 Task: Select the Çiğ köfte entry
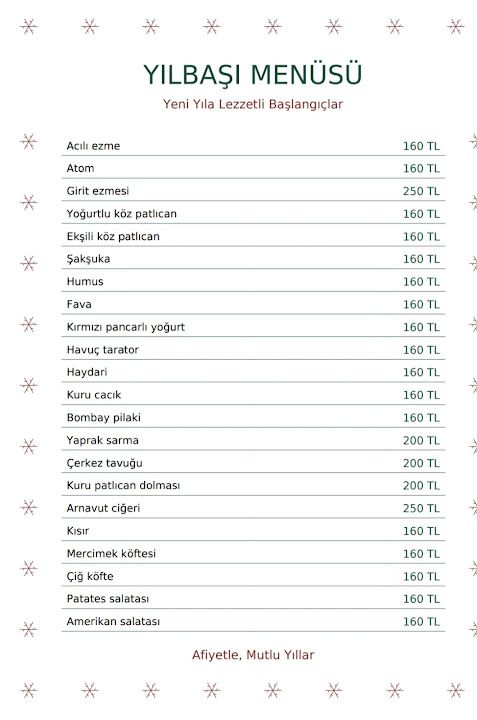(x=90, y=576)
